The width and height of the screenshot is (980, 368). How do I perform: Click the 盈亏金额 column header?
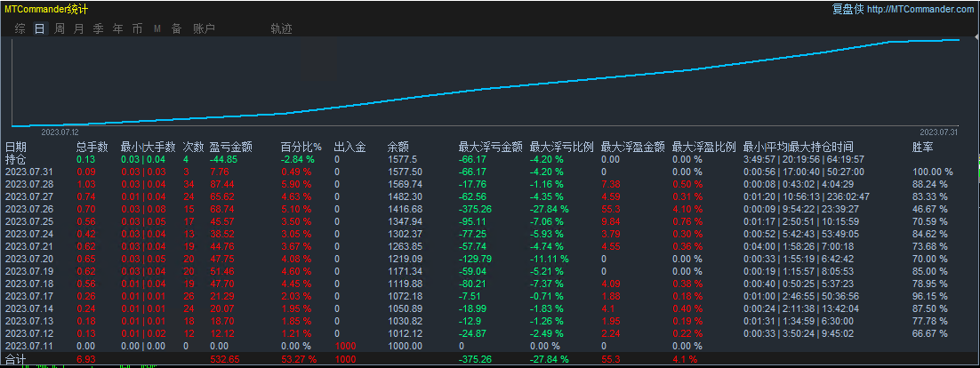click(230, 147)
